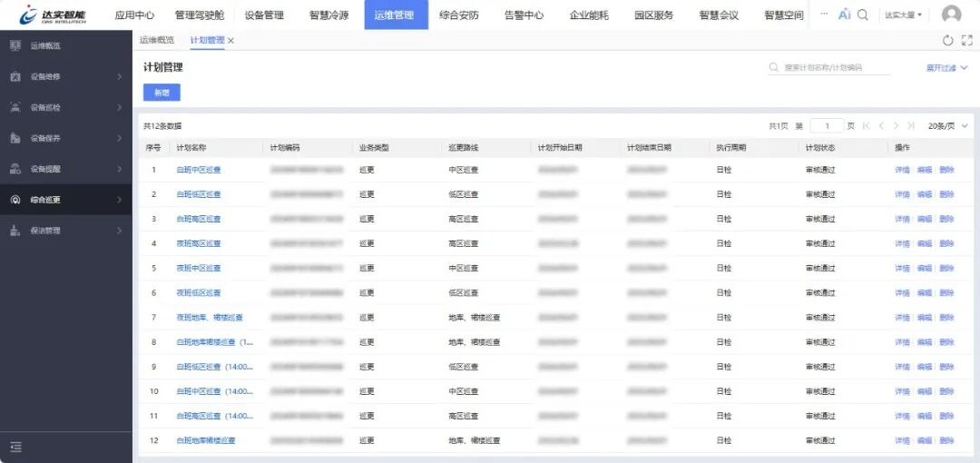Viewport: 980px width, 463px height.
Task: Go to the first page arrow
Action: [x=867, y=126]
